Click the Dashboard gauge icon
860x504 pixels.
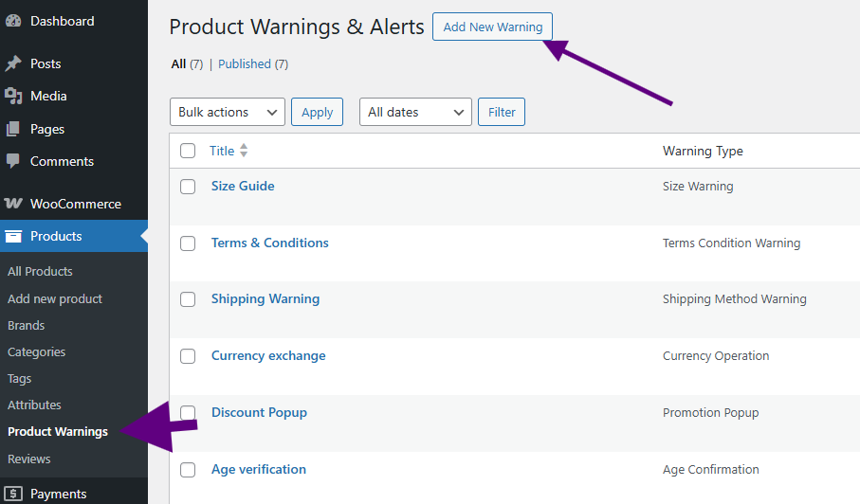click(13, 21)
